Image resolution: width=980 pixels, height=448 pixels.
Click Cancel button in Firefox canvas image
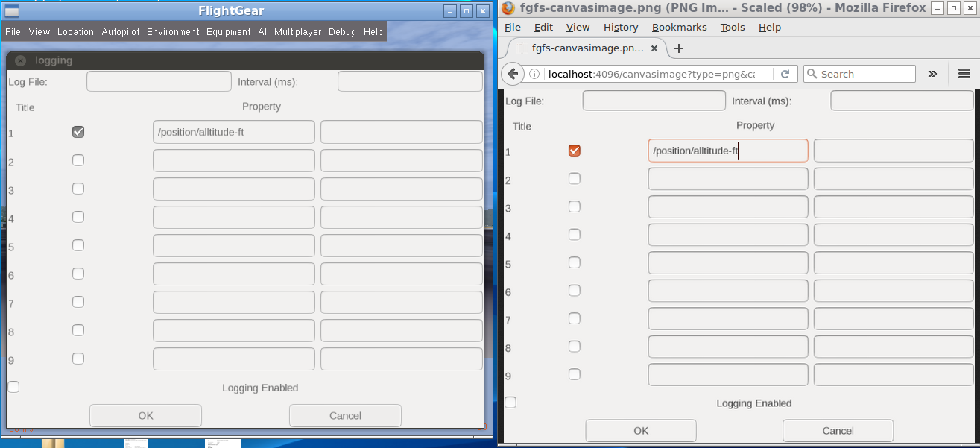[838, 430]
